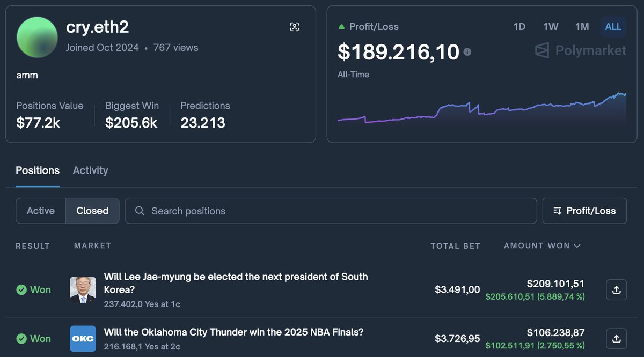Image resolution: width=644 pixels, height=357 pixels.
Task: Open the South Korea president market link
Action: point(236,282)
